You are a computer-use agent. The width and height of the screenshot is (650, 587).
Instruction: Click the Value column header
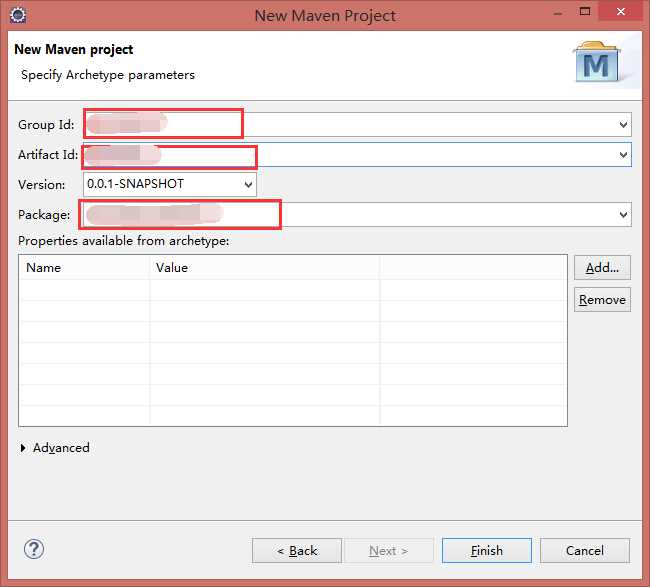pos(264,268)
